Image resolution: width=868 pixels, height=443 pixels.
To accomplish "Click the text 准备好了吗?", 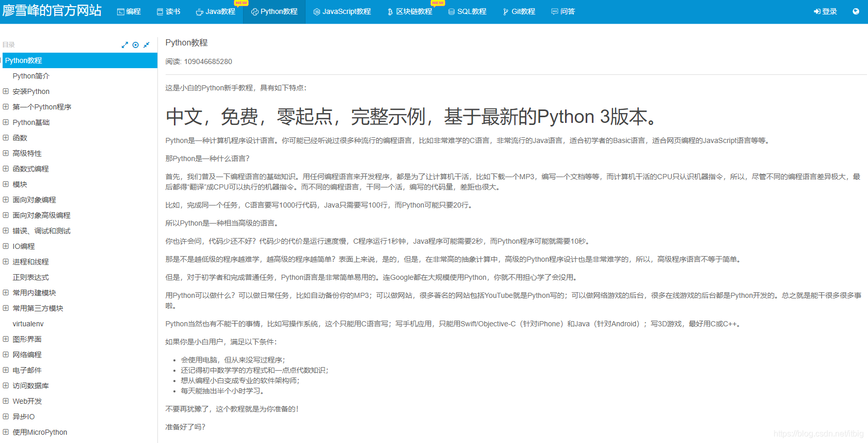I will 185,427.
